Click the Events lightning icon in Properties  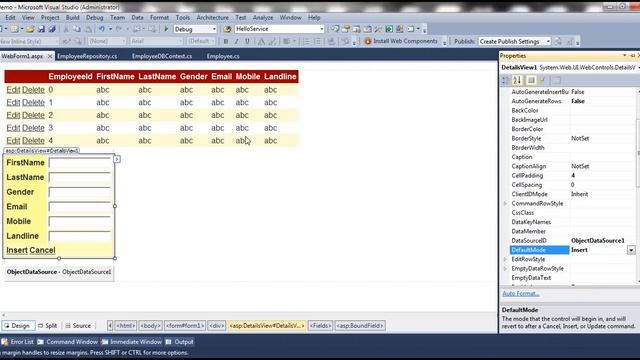click(542, 80)
